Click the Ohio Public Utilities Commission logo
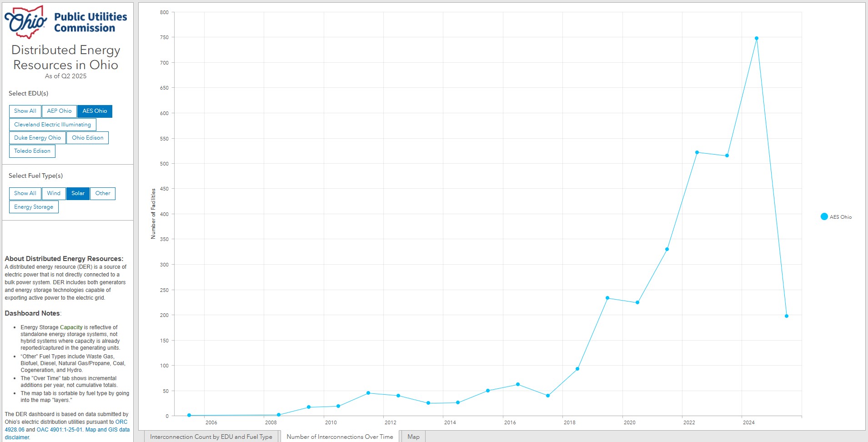 (66, 22)
